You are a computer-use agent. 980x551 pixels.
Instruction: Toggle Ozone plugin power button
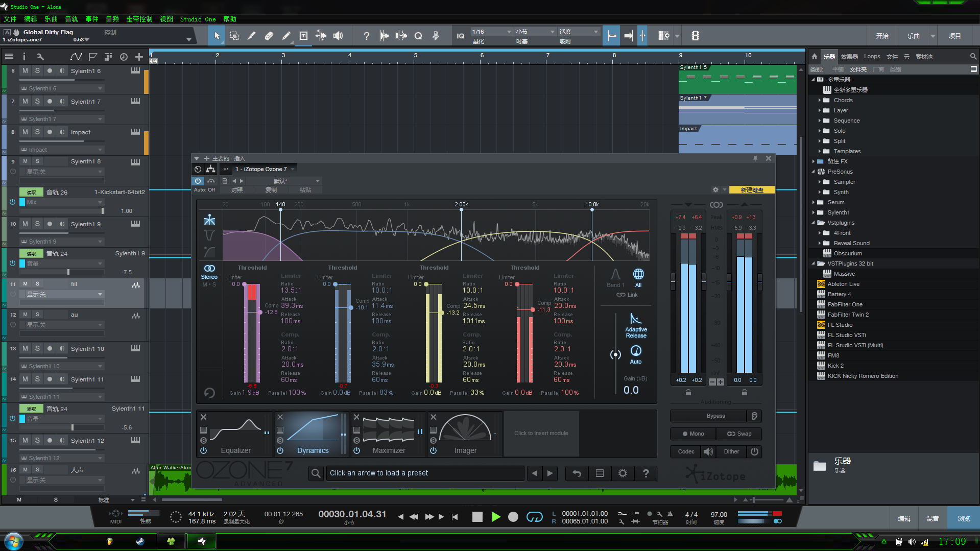(198, 181)
